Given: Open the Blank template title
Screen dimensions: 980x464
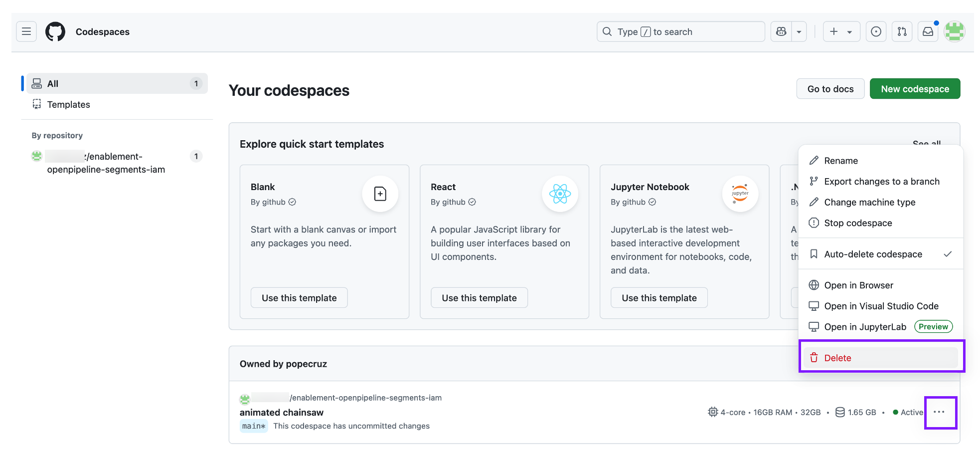Looking at the screenshot, I should pyautogui.click(x=263, y=187).
